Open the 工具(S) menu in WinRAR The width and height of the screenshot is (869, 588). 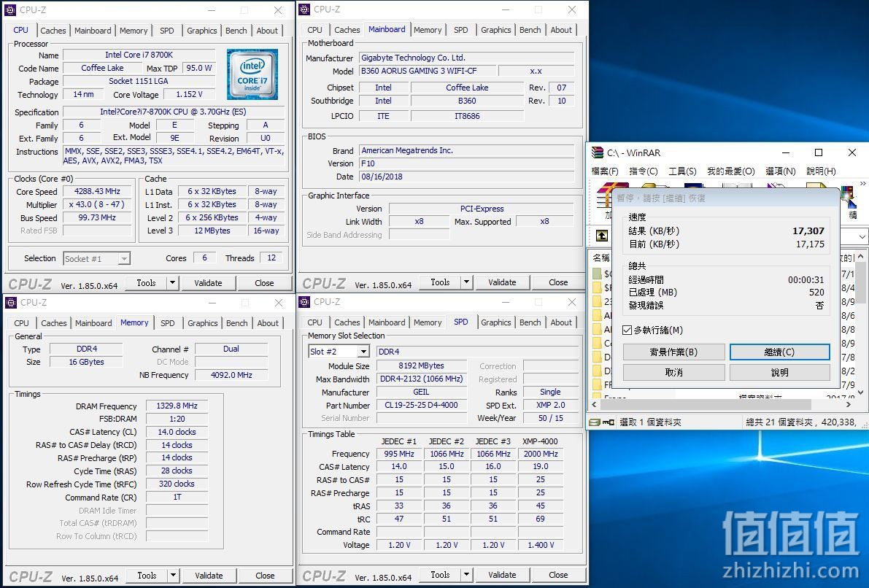point(682,171)
